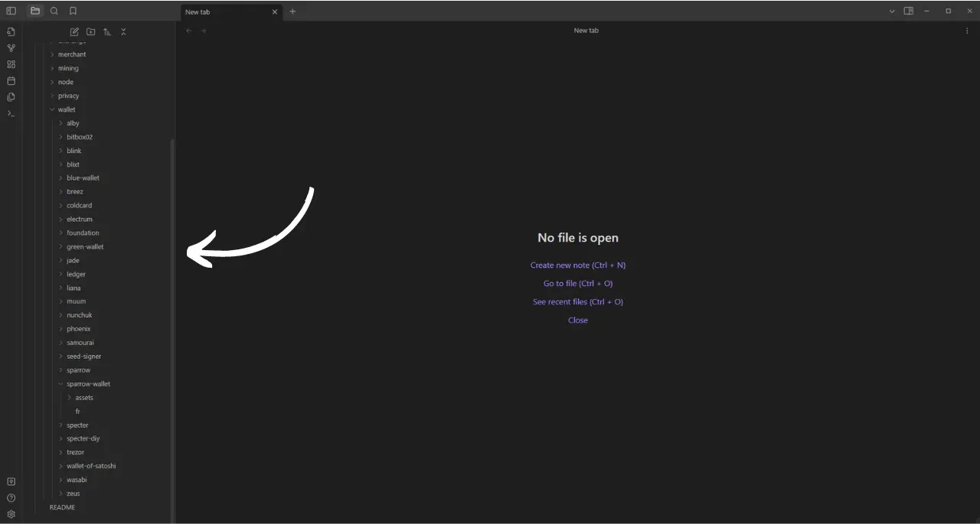Open graph view from the ribbon

click(x=11, y=48)
